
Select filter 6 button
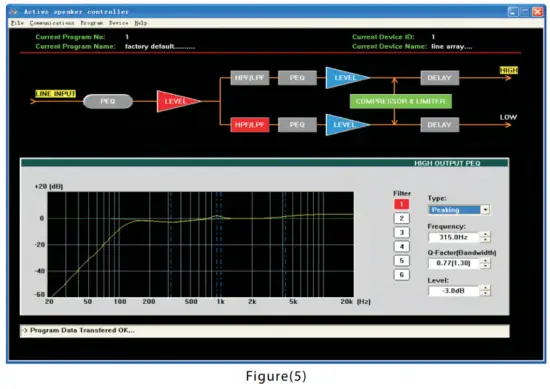pos(402,275)
